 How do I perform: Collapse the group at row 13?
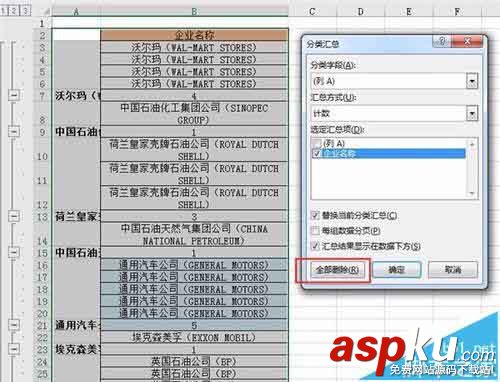14,217
